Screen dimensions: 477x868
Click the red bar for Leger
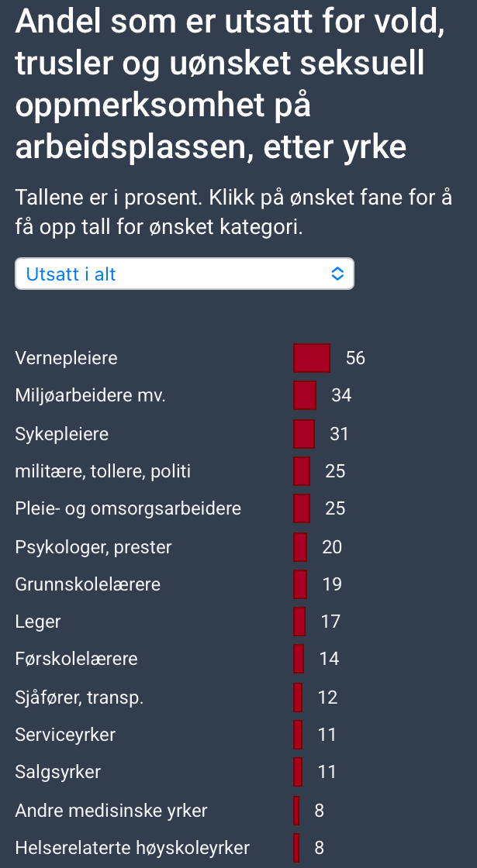[299, 622]
